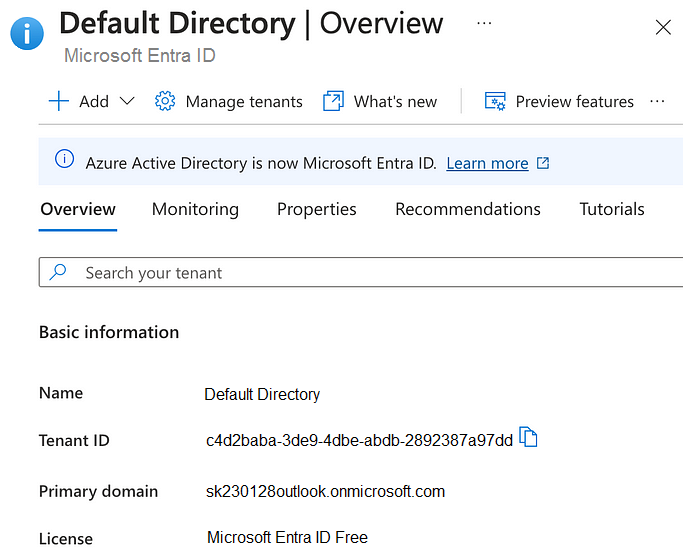Click the What's new icon
The height and width of the screenshot is (553, 689).
pos(333,101)
